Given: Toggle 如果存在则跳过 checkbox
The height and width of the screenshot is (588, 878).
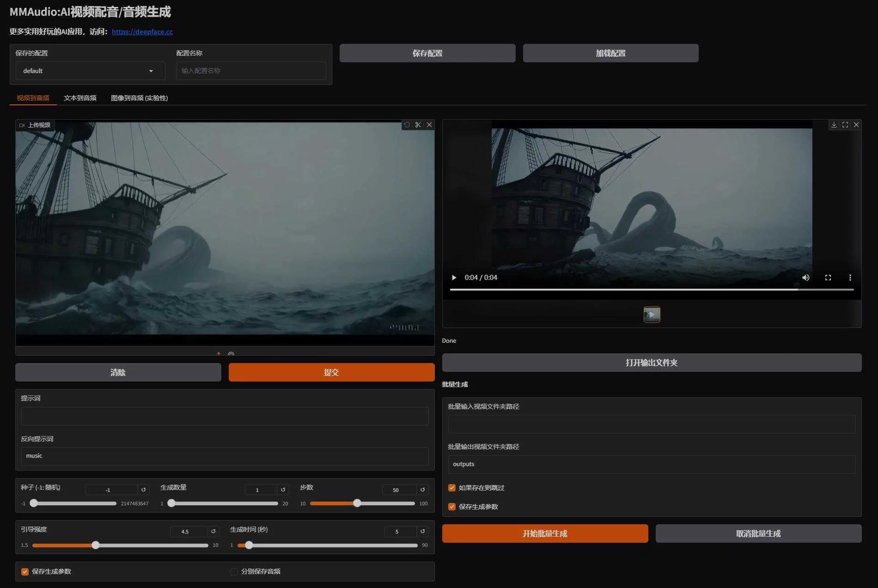Looking at the screenshot, I should pos(452,488).
